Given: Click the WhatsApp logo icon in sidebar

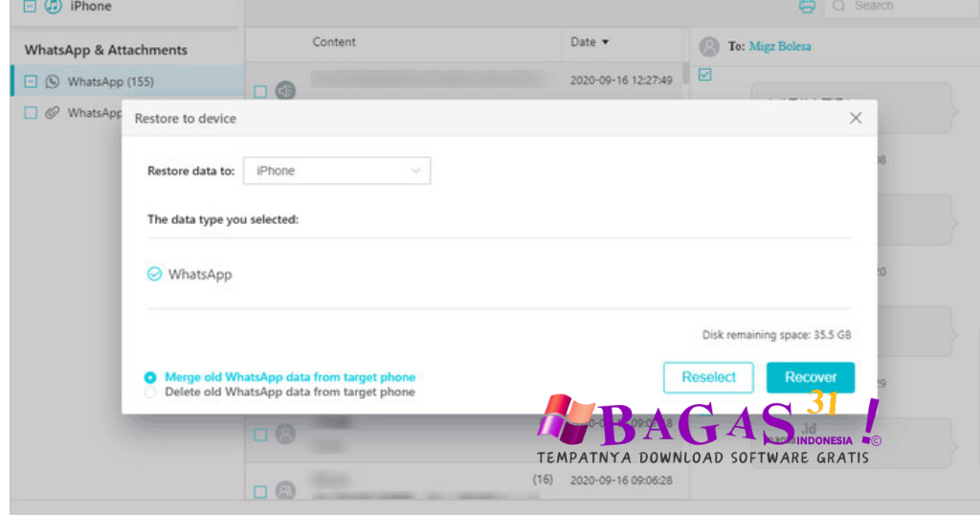Looking at the screenshot, I should (53, 81).
